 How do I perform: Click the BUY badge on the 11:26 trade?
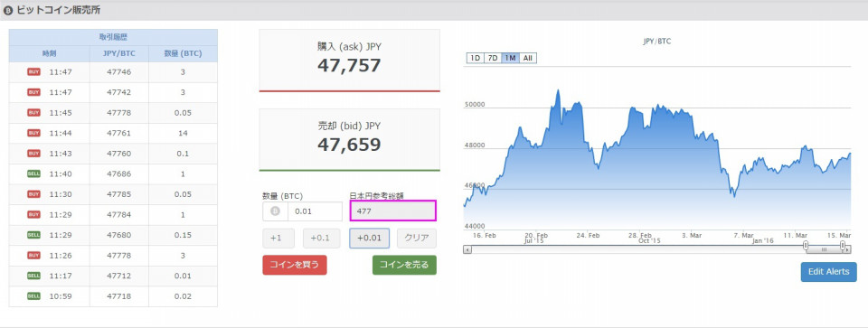[x=33, y=255]
